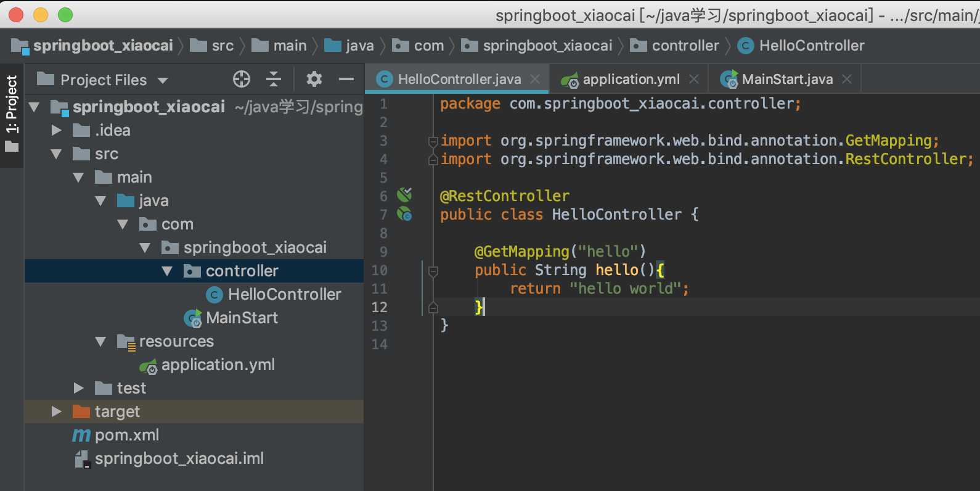Image resolution: width=980 pixels, height=491 pixels.
Task: Click the com breadcrumb
Action: (x=419, y=46)
